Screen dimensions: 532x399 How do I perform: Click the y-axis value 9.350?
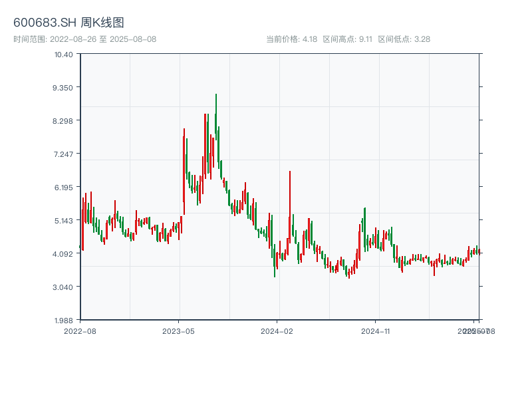click(x=63, y=88)
